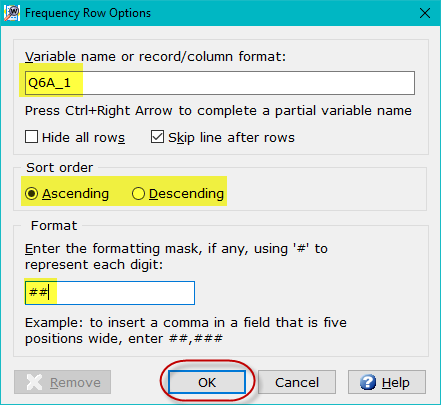Click the formatting mask field containing ##
The image size is (441, 405).
(110, 293)
